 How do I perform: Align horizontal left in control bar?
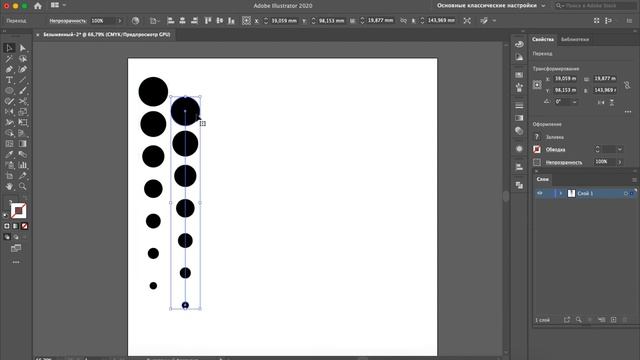pyautogui.click(x=171, y=20)
